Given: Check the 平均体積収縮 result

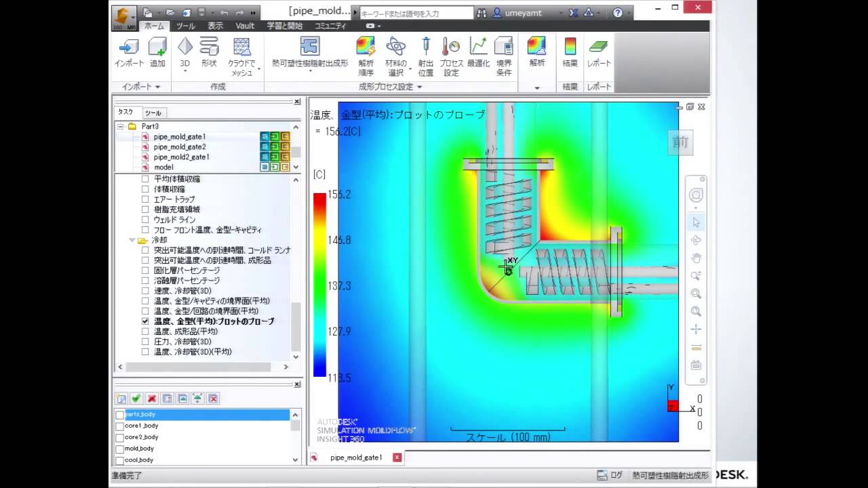Looking at the screenshot, I should coord(145,179).
